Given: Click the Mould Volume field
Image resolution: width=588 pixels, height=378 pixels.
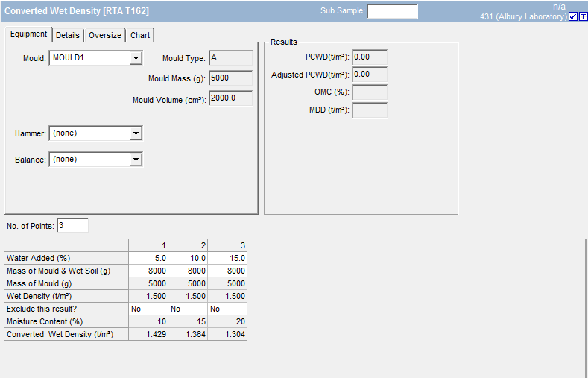Looking at the screenshot, I should click(230, 98).
